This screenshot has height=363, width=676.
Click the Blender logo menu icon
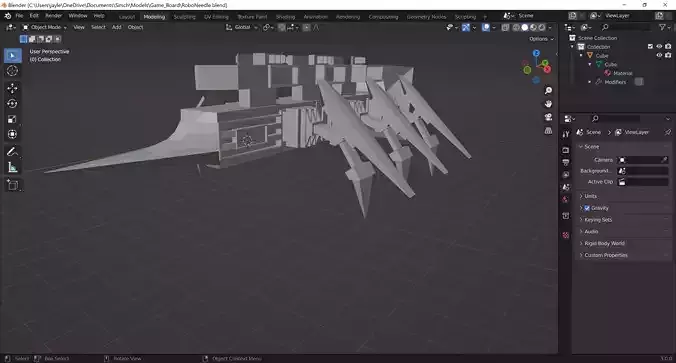(x=8, y=16)
